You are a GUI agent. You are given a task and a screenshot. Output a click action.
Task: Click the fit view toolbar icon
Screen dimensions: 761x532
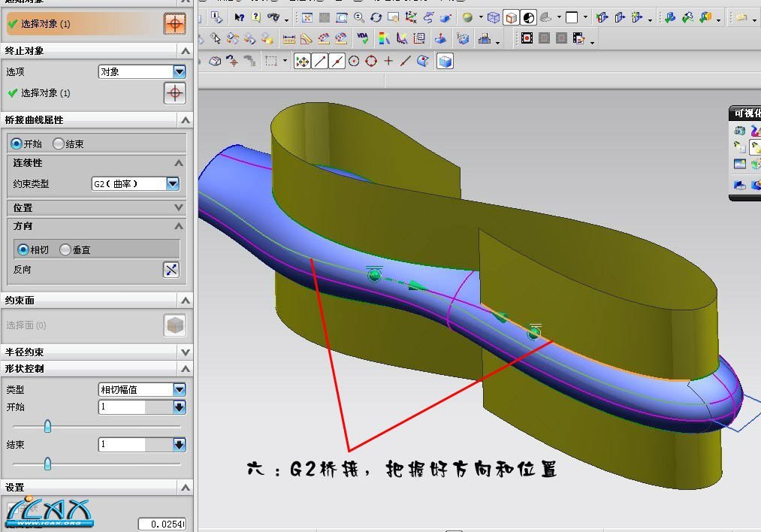point(307,17)
